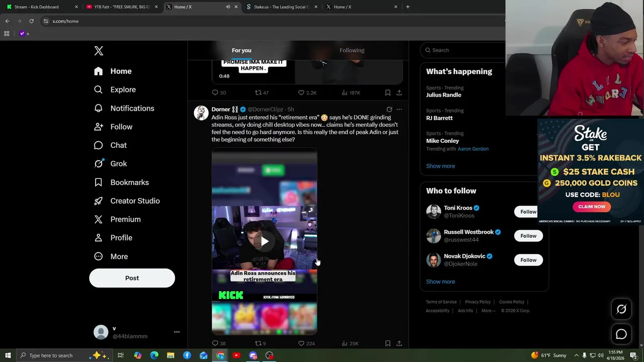This screenshot has height=362, width=644.
Task: Bookmark the Dorner post
Action: click(x=387, y=343)
